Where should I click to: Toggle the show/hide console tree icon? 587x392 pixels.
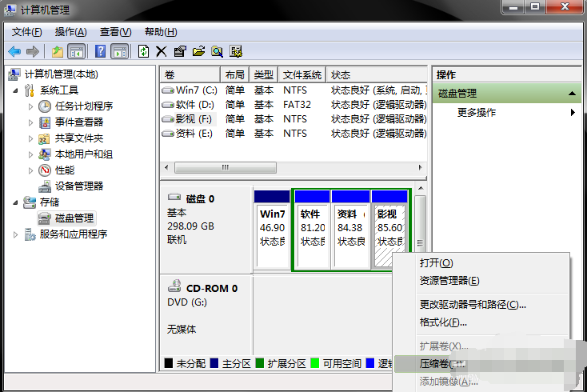click(76, 51)
